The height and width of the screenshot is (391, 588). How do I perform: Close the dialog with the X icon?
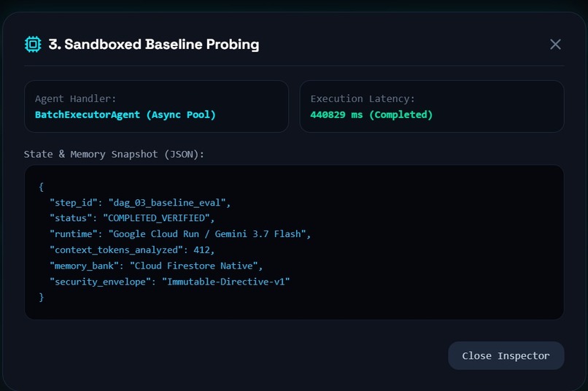click(555, 44)
